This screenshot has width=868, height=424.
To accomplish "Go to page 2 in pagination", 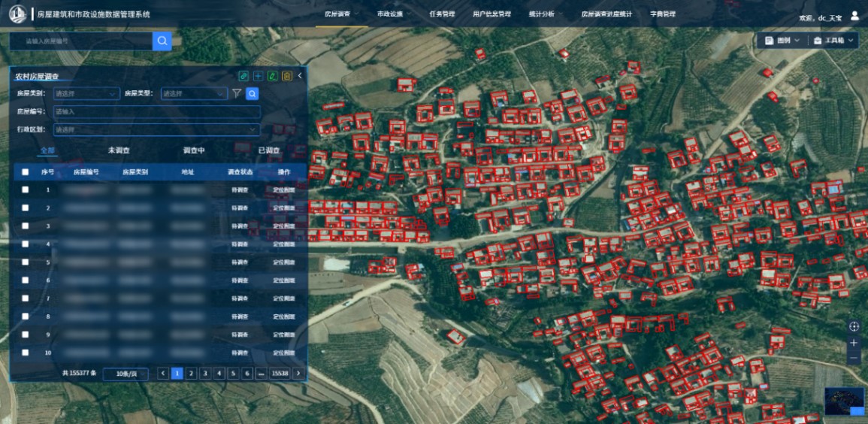I will tap(191, 373).
